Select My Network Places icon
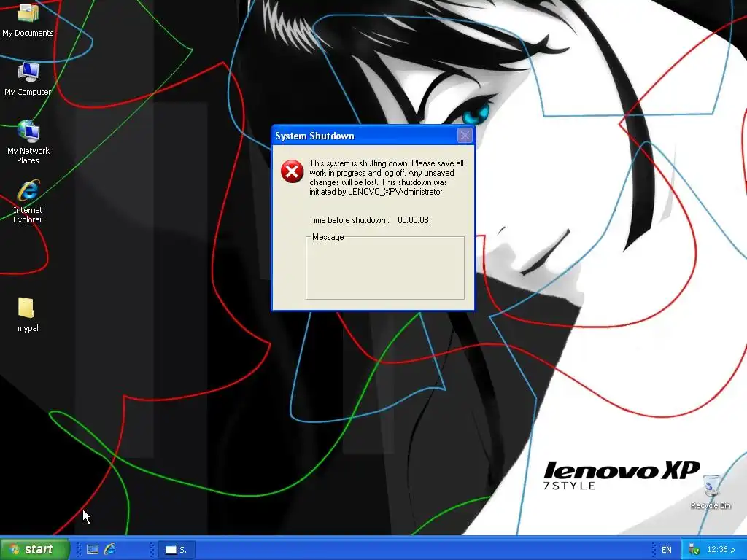 tap(28, 142)
